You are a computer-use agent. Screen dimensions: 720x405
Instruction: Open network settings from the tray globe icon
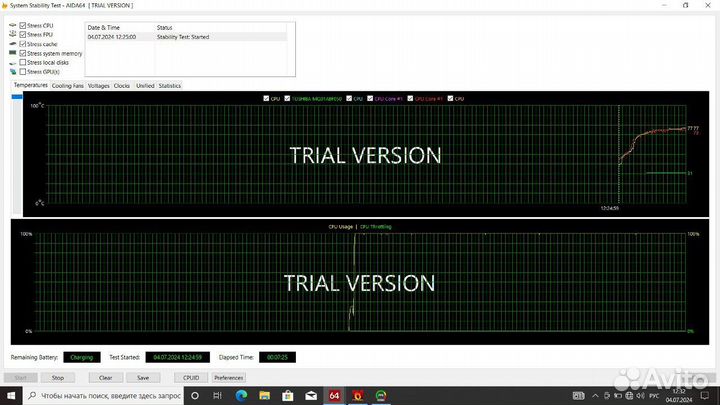point(629,395)
